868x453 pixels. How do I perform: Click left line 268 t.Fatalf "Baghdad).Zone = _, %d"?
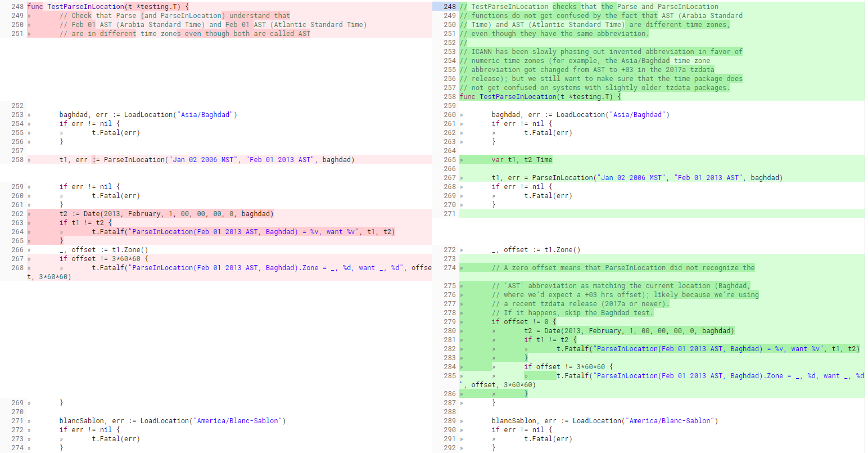262,268
